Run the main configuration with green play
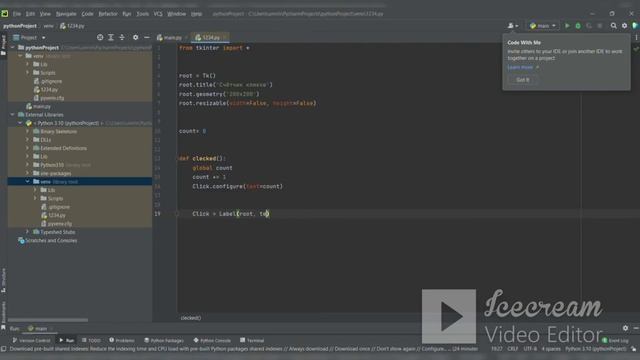The width and height of the screenshot is (640, 360). [x=567, y=26]
